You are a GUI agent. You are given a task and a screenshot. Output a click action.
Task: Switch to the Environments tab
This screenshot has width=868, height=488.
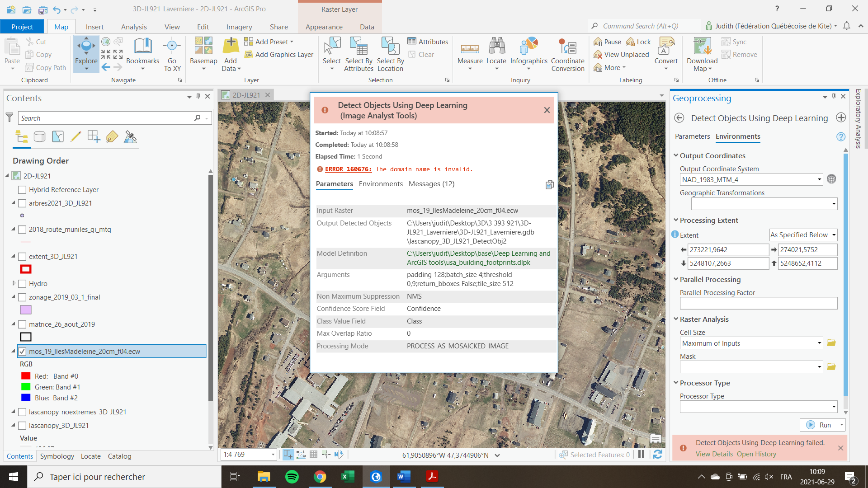[x=737, y=136]
